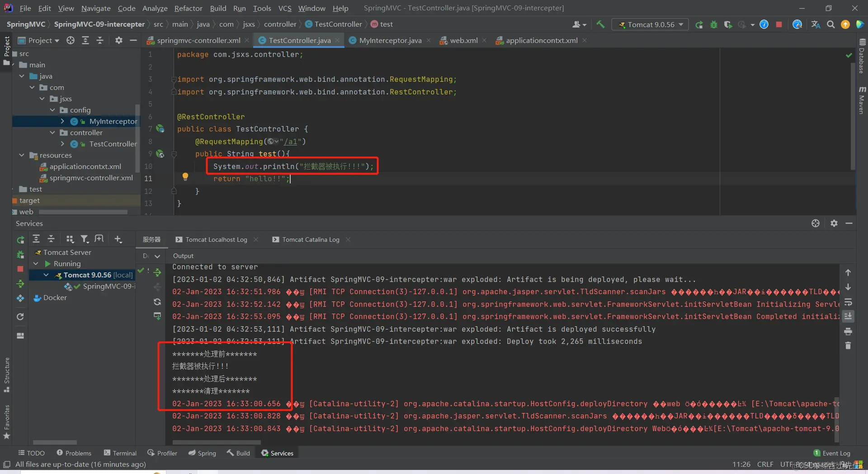Open the Navigate menu
Screen dimensions: 868x474
pos(96,8)
